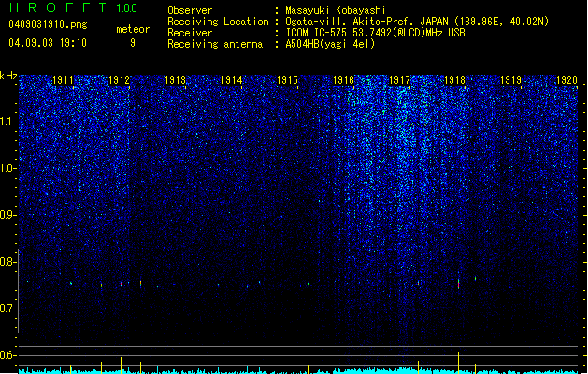The width and height of the screenshot is (588, 374).
Task: Click the 1913 time marker
Action: (175, 80)
